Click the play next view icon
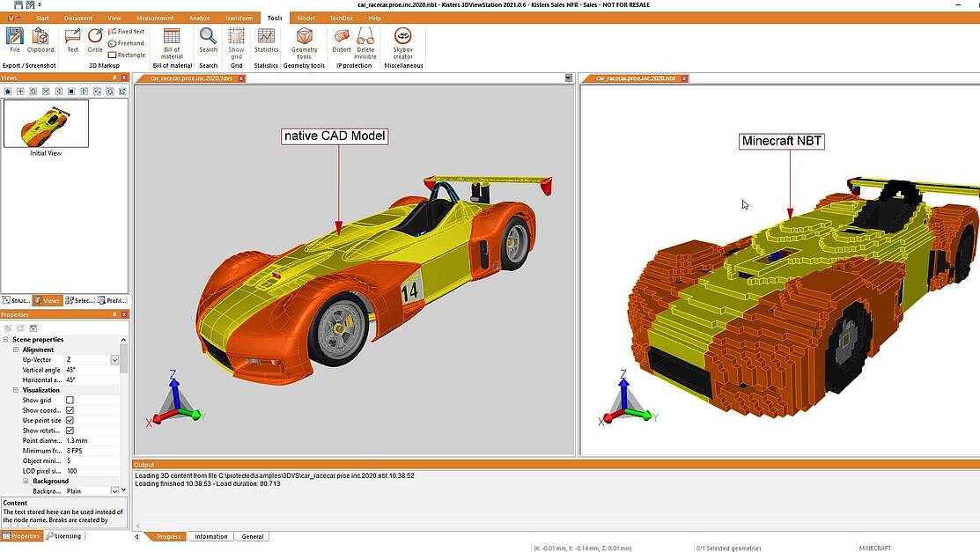Viewport: 980px width, 552px height. tap(85, 92)
